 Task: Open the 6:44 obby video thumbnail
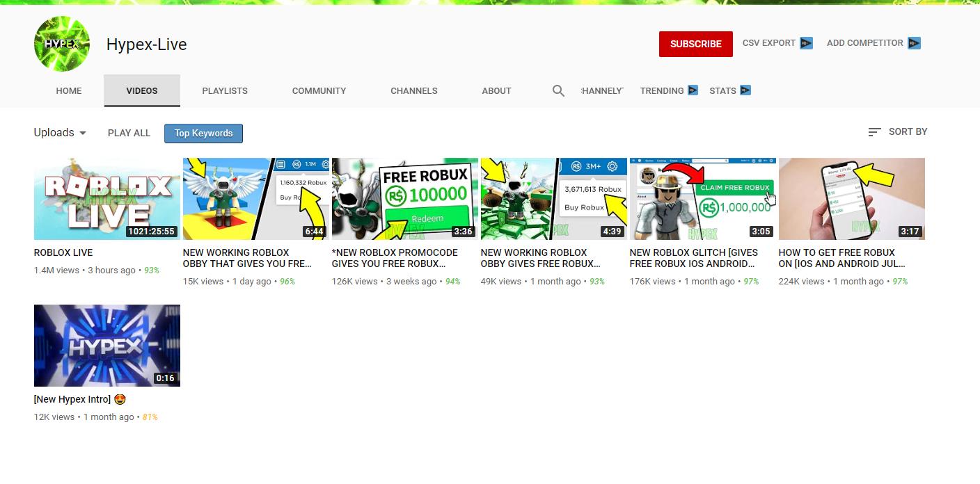pos(256,199)
